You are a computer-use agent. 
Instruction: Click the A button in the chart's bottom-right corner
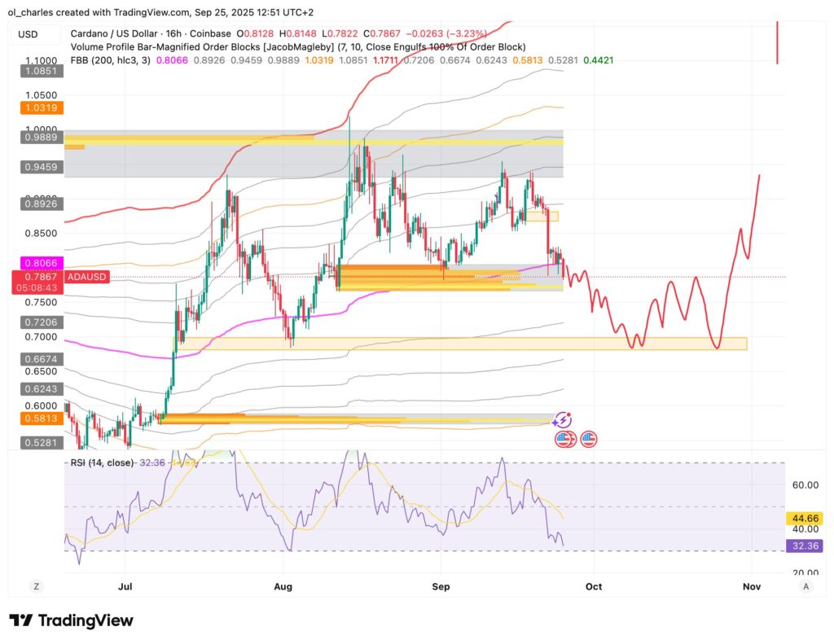coord(805,585)
